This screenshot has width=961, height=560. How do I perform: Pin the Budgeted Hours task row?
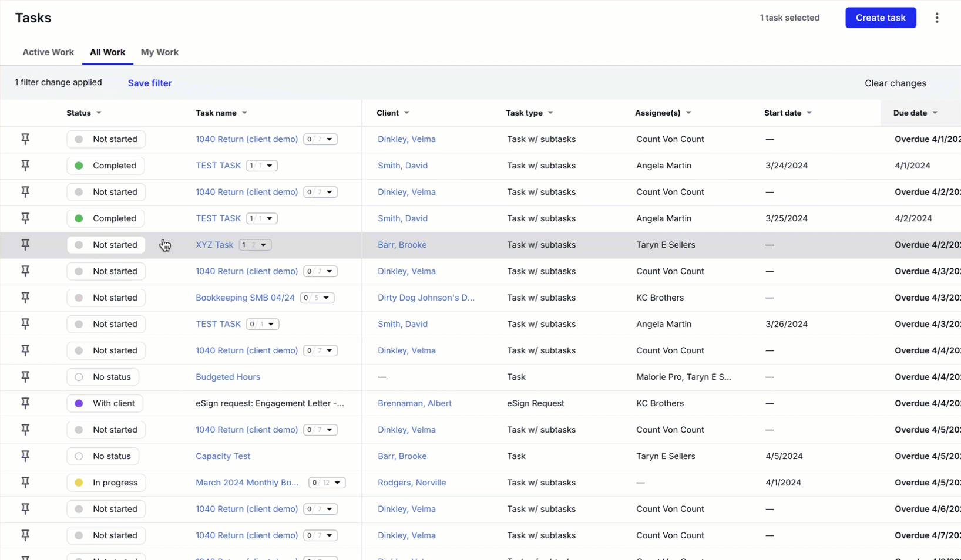(25, 377)
